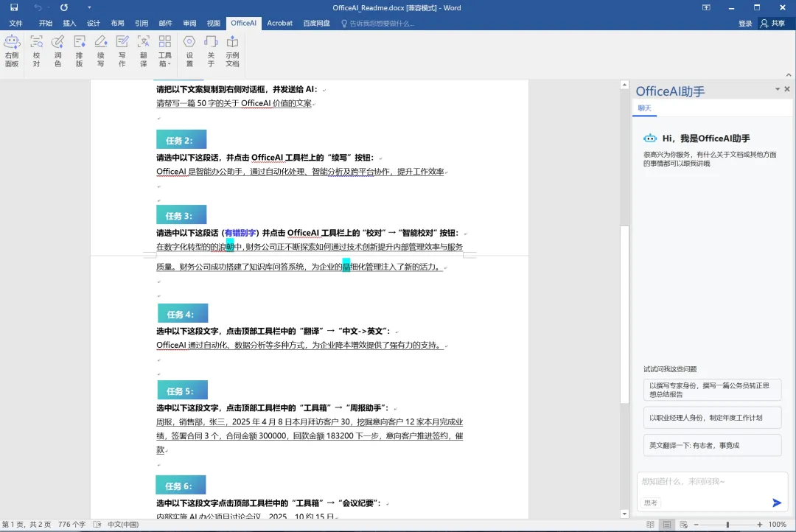Click the 任务 6: heading label

[x=181, y=485]
